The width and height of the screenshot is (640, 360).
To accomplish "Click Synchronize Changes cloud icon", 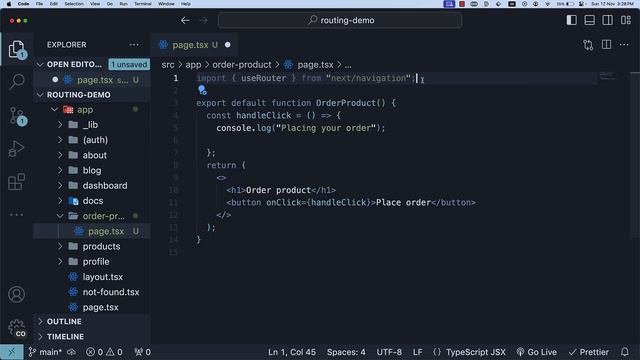I will 71,352.
